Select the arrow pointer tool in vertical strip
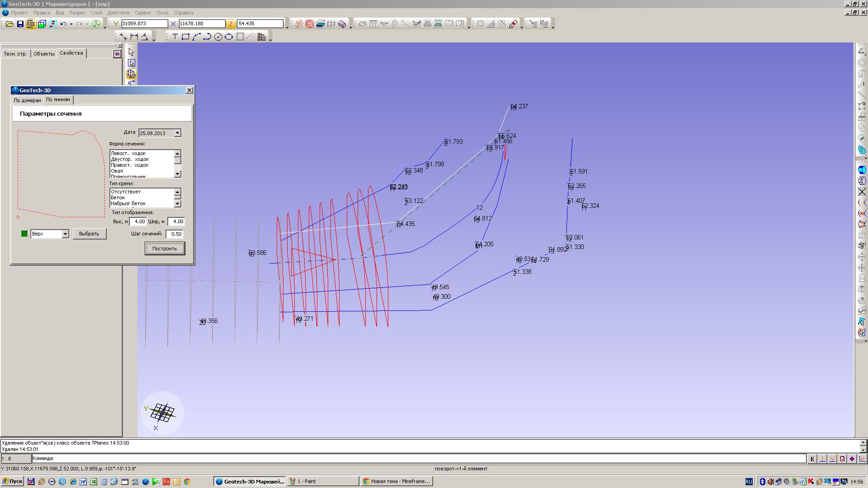The width and height of the screenshot is (868, 488). pos(131,52)
